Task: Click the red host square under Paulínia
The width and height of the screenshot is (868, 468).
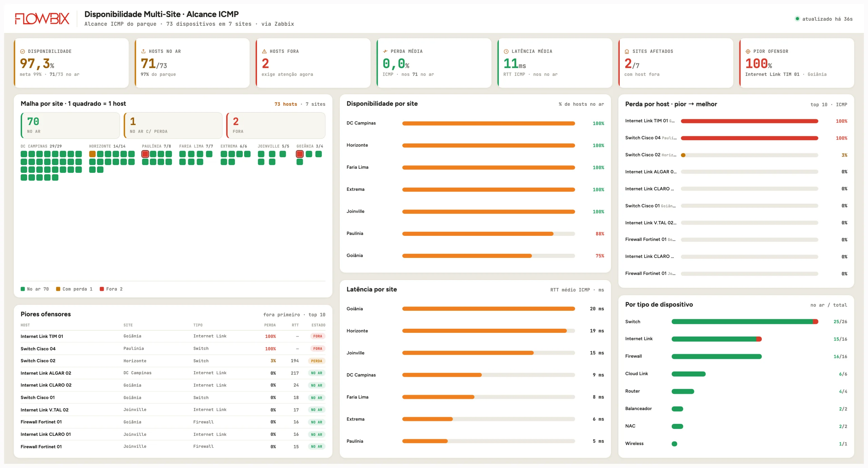Action: click(x=145, y=154)
